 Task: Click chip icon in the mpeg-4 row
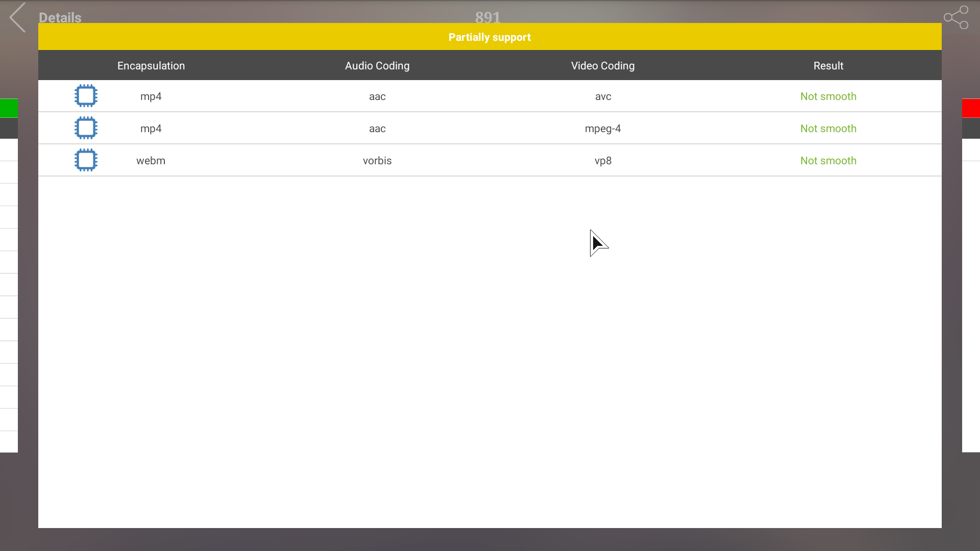pyautogui.click(x=86, y=128)
